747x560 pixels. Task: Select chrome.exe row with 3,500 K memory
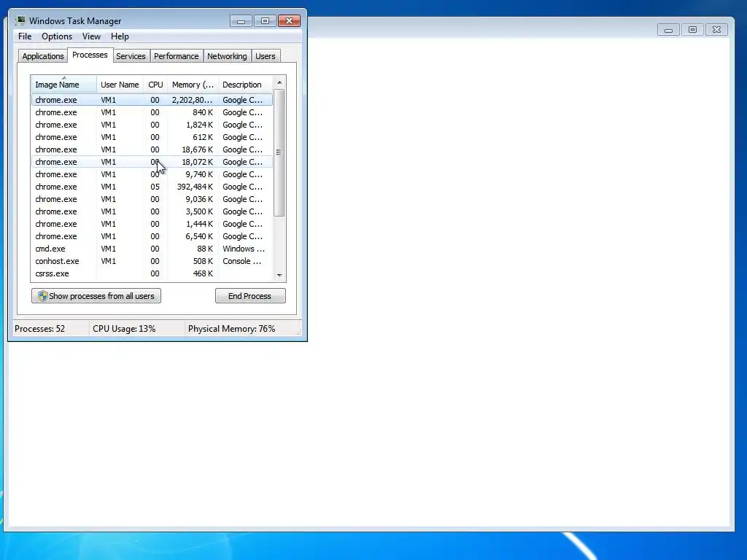[x=152, y=211]
